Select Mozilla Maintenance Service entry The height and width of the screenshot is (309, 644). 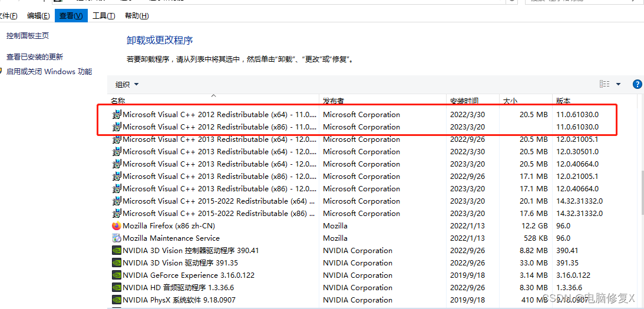(171, 238)
